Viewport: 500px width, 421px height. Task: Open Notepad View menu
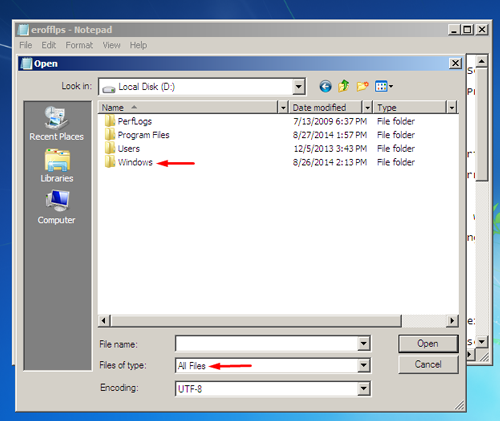coord(111,45)
